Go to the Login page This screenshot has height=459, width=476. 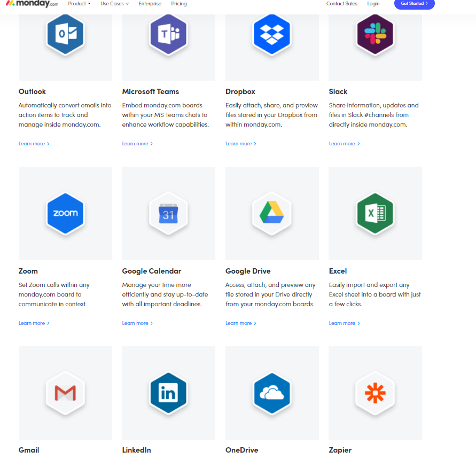coord(373,4)
